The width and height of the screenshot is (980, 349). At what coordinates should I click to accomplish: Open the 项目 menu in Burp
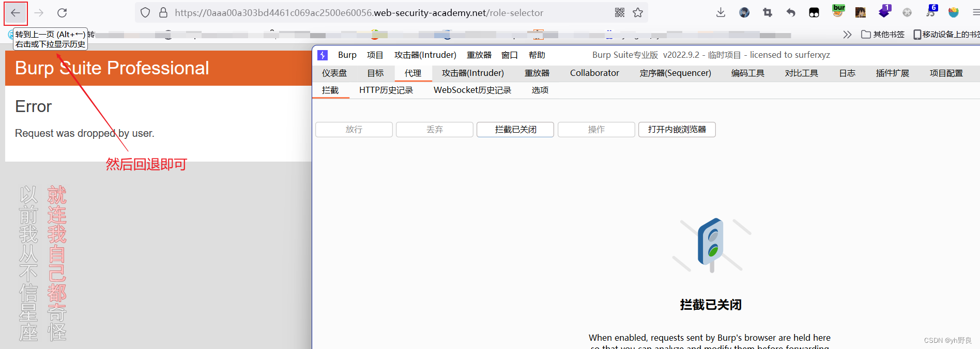tap(375, 55)
